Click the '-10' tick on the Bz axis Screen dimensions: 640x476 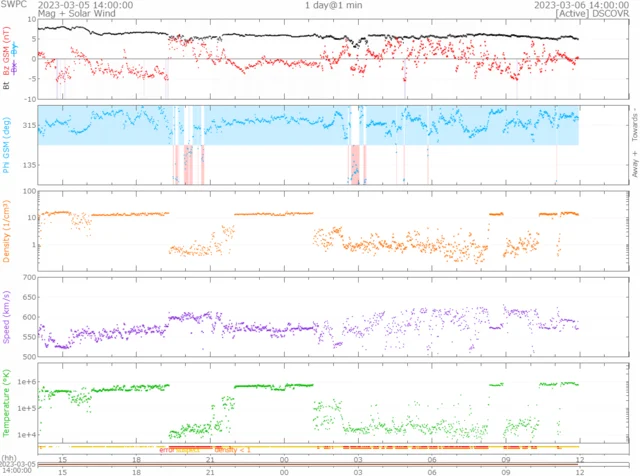[31, 98]
